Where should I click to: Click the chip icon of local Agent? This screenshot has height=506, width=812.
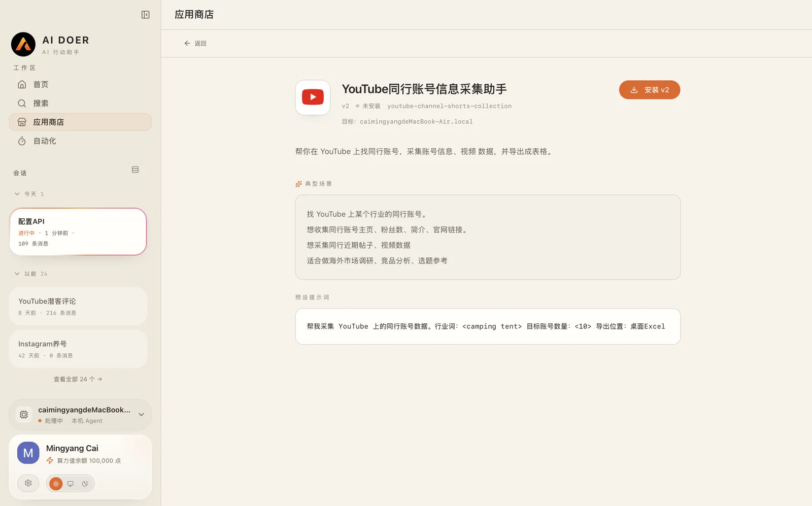(24, 415)
